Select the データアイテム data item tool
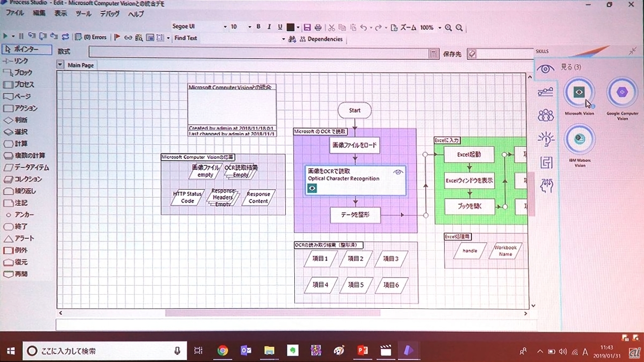This screenshot has width=644, height=362. tap(26, 167)
